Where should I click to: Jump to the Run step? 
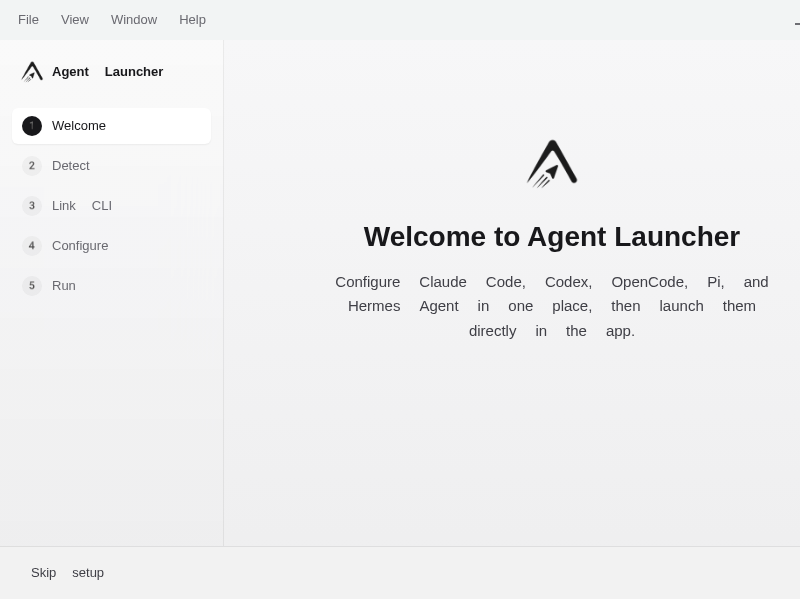(x=111, y=286)
